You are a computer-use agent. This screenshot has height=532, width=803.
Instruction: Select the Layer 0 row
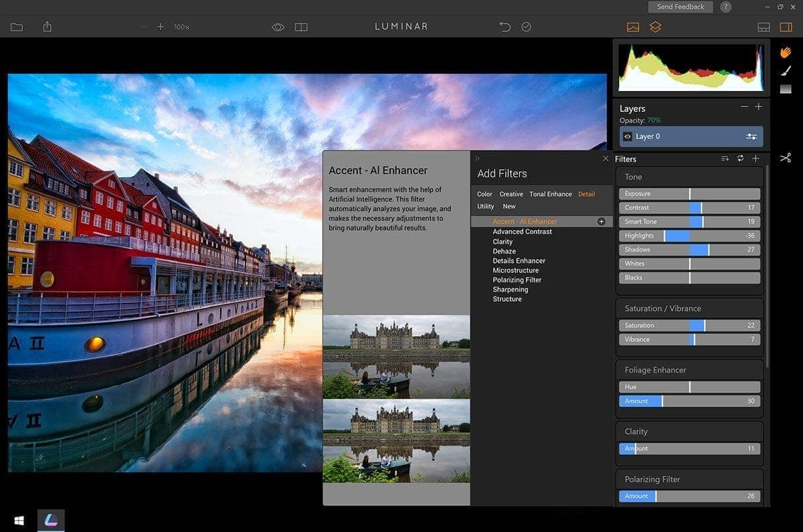(x=691, y=137)
